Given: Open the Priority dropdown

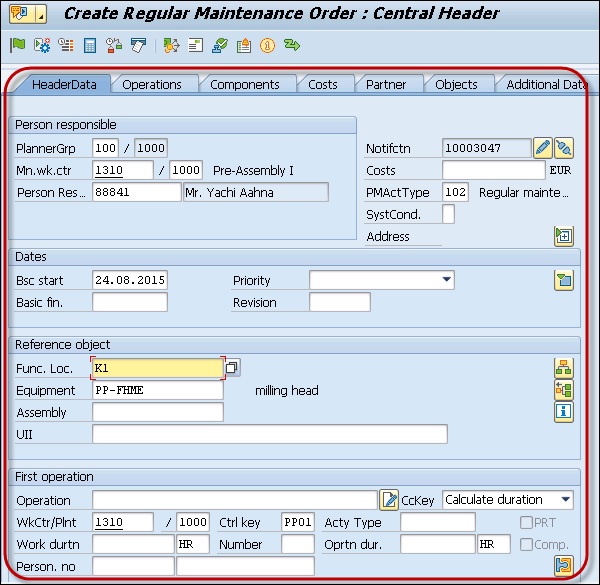Looking at the screenshot, I should 446,280.
